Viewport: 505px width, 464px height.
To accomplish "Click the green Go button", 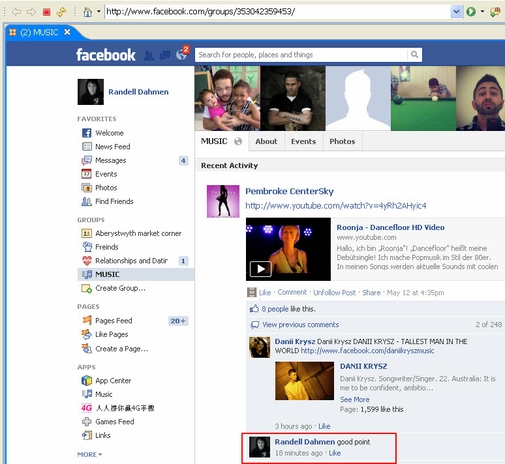I will point(471,12).
